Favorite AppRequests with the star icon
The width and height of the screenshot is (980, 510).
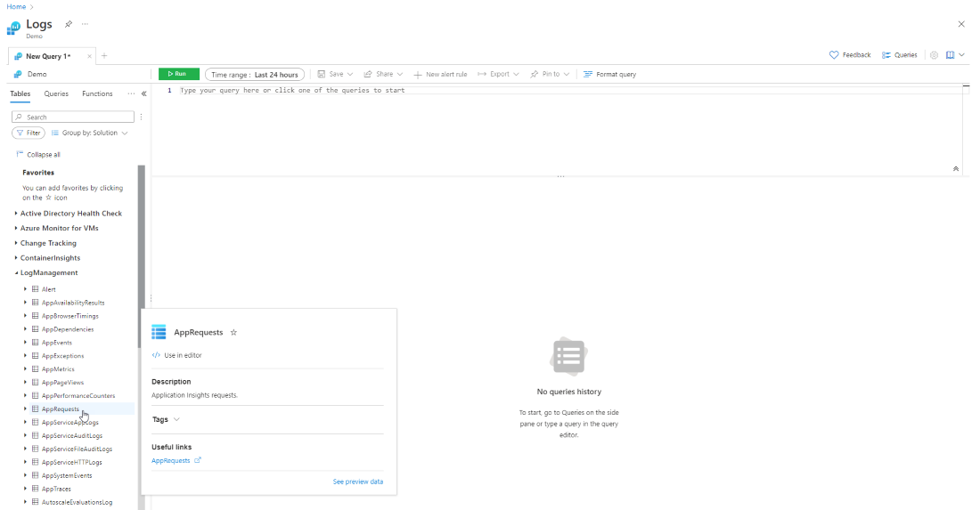point(233,333)
